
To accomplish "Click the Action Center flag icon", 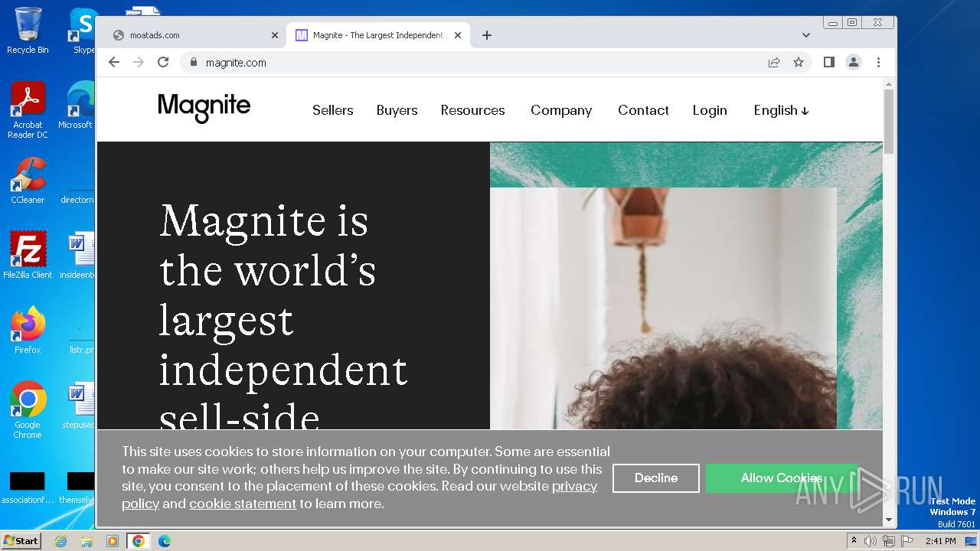I will (x=906, y=541).
